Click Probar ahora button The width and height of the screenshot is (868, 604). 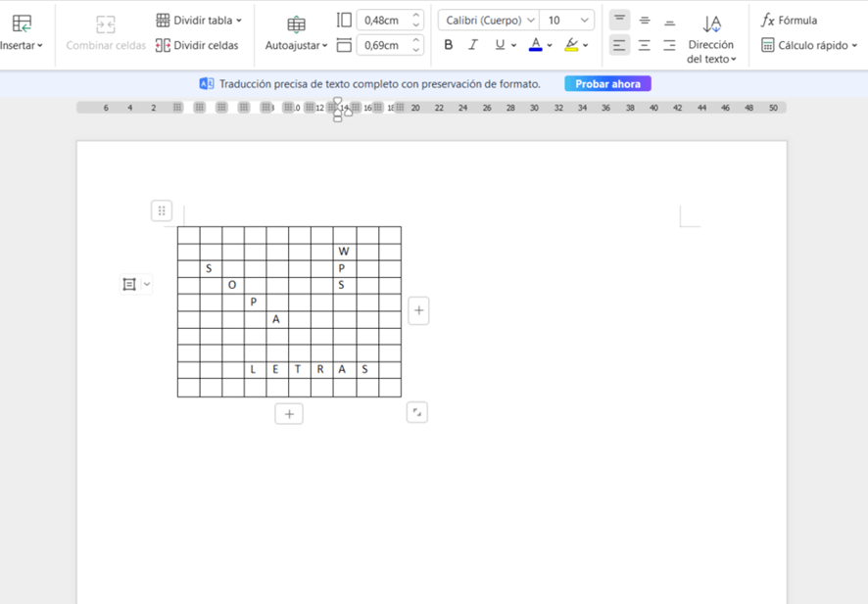click(607, 83)
